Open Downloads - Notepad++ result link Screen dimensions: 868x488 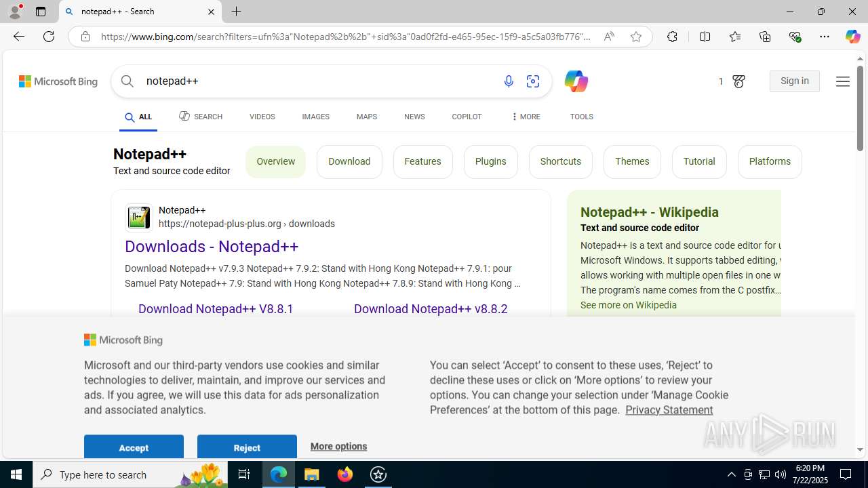point(212,247)
